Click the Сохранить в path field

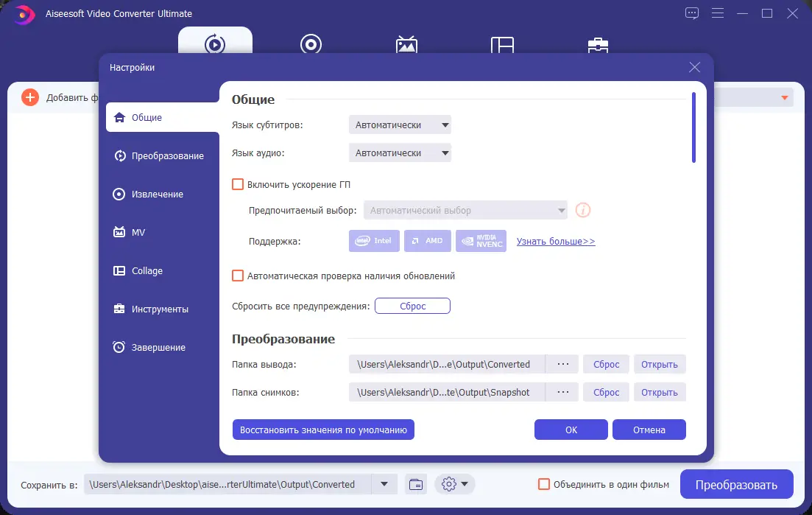pos(228,485)
